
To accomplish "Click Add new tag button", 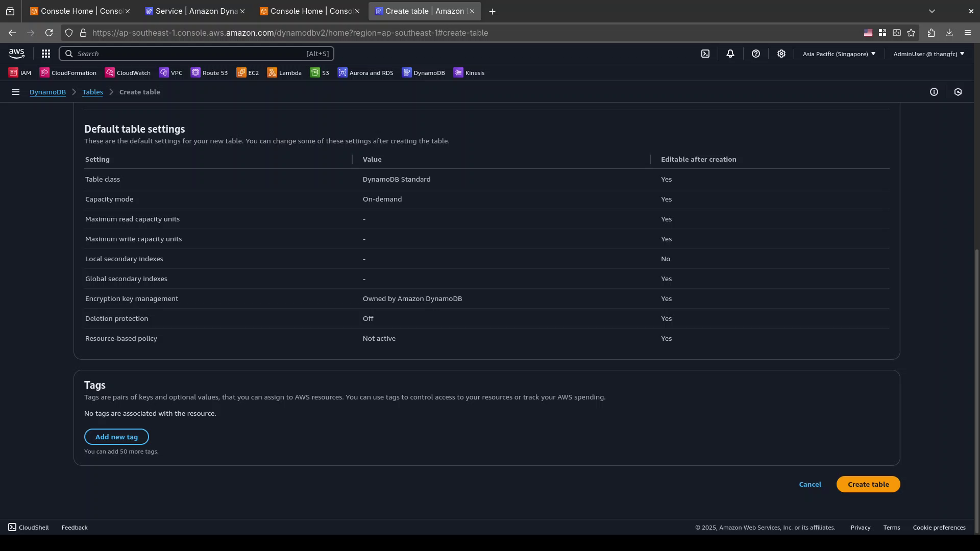I will click(116, 437).
